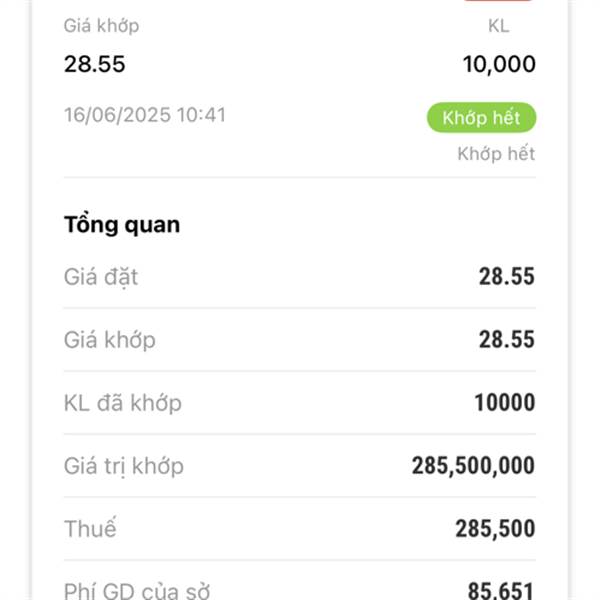Tap the timestamp 16/06/2025 10:41
The height and width of the screenshot is (600, 600).
(x=145, y=115)
